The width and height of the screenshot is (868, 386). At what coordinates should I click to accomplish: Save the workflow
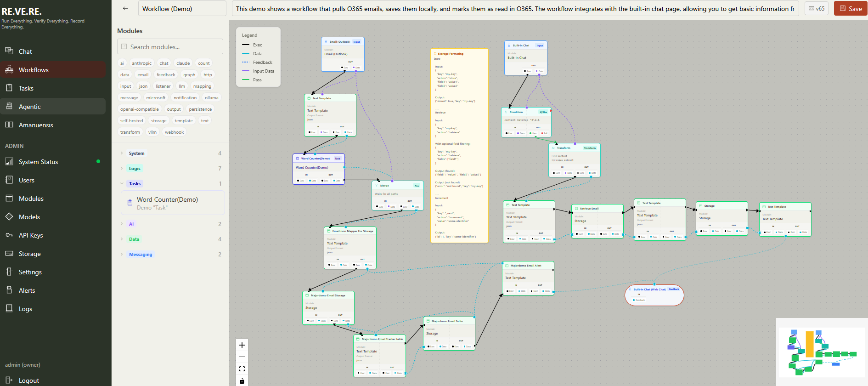coord(851,8)
